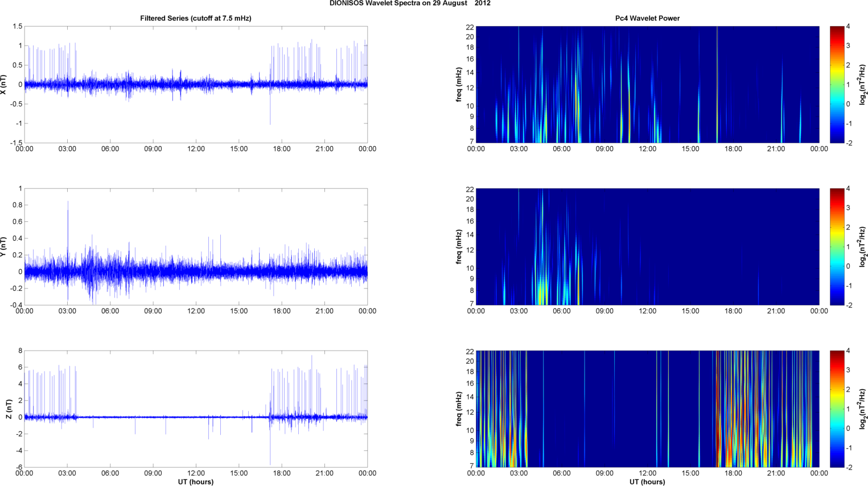Viewport: 868px width, 486px height.
Task: Click the "4" tick on the top colorbar
Action: click(x=848, y=27)
